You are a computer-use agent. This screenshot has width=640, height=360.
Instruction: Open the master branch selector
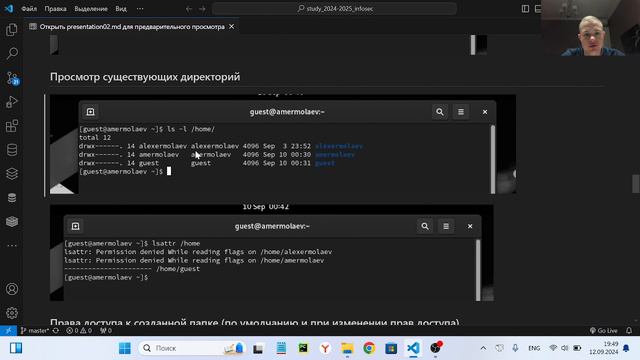point(35,331)
